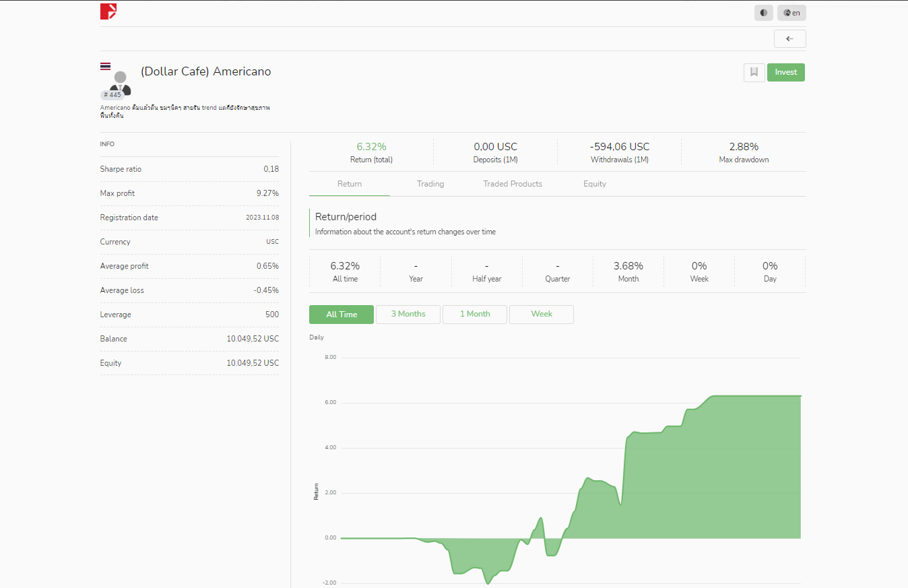Select the Return tab
Image resolution: width=908 pixels, height=588 pixels.
[350, 184]
